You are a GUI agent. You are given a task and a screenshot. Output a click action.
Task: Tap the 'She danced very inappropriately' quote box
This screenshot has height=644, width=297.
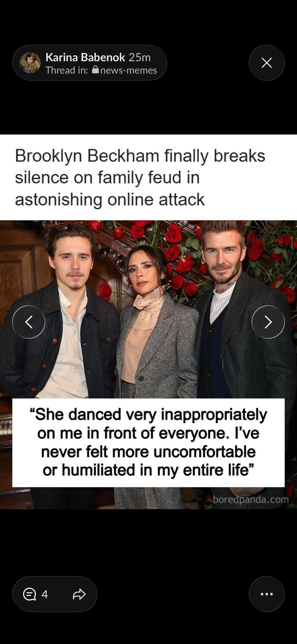pyautogui.click(x=148, y=442)
